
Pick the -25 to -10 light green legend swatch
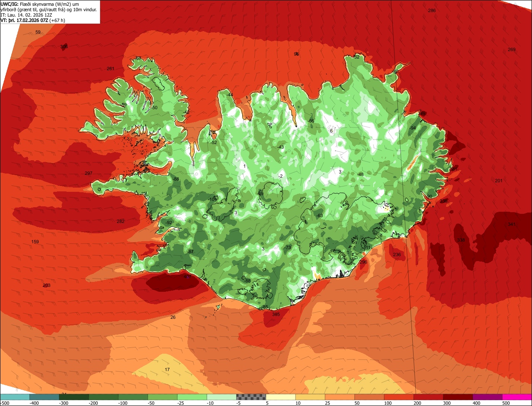coord(192,397)
